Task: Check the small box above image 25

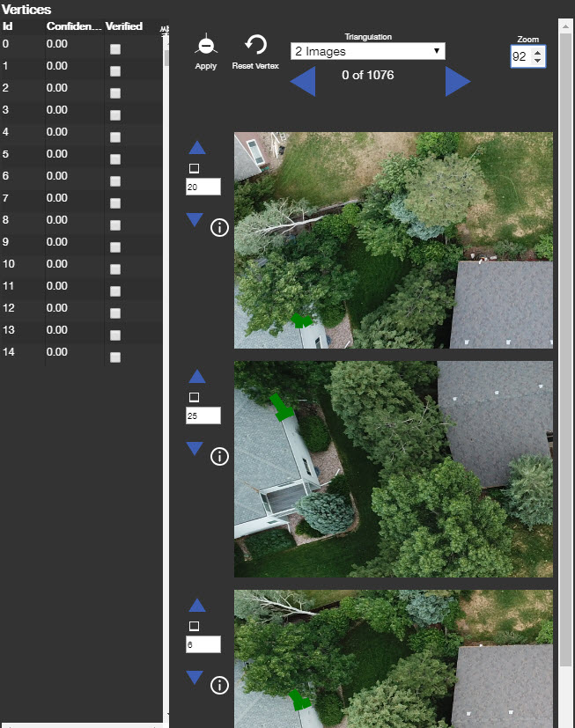Action: (x=195, y=398)
